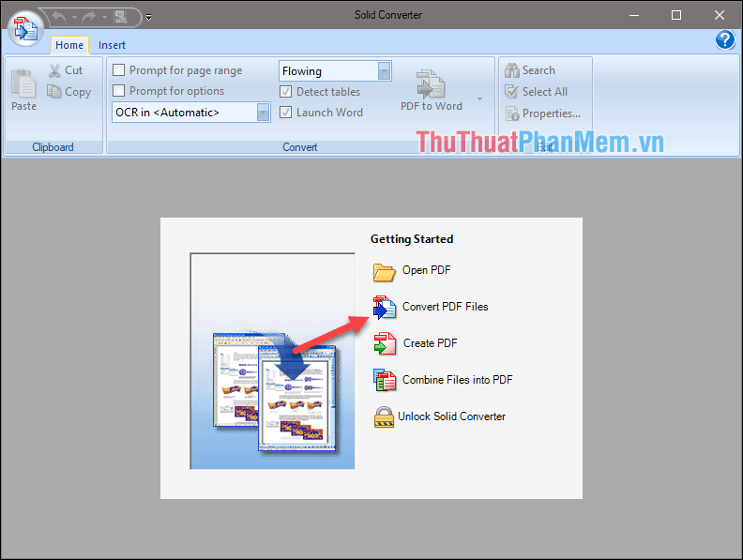Click the Clipboard group label

coord(53,147)
